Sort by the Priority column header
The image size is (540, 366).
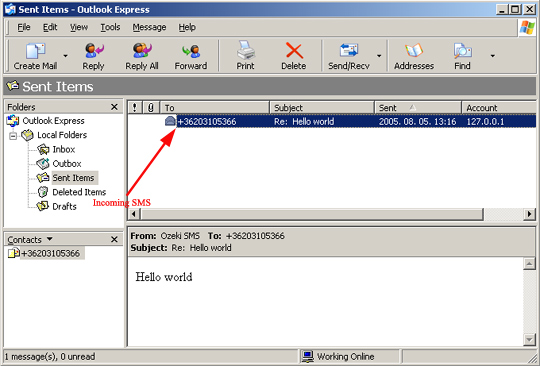pyautogui.click(x=135, y=108)
